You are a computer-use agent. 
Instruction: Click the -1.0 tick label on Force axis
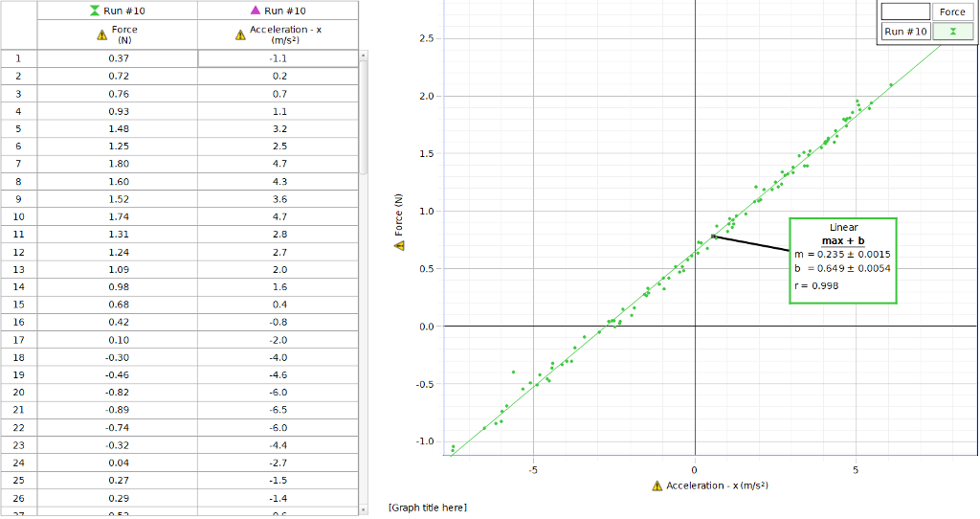[425, 441]
